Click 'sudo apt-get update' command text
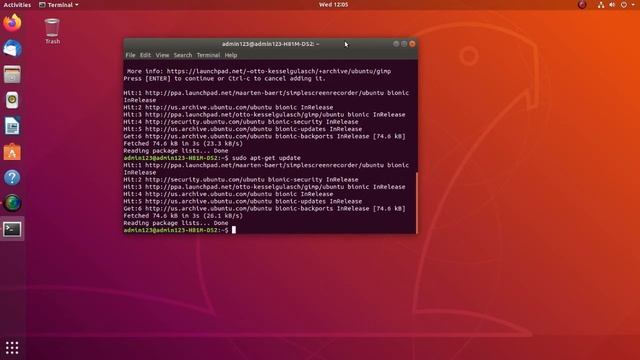The height and width of the screenshot is (360, 640). coord(266,158)
